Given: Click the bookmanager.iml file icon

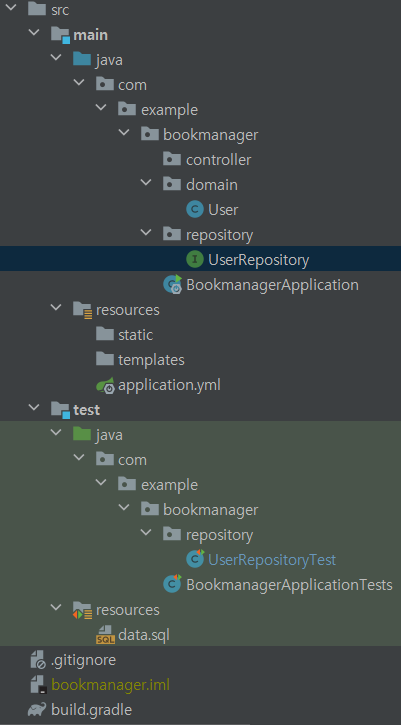Looking at the screenshot, I should pos(37,685).
